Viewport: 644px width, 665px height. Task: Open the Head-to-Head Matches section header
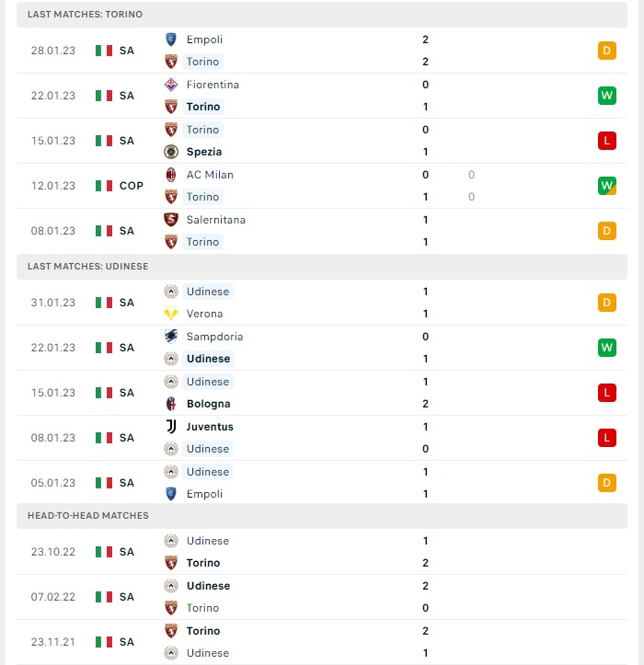(322, 516)
